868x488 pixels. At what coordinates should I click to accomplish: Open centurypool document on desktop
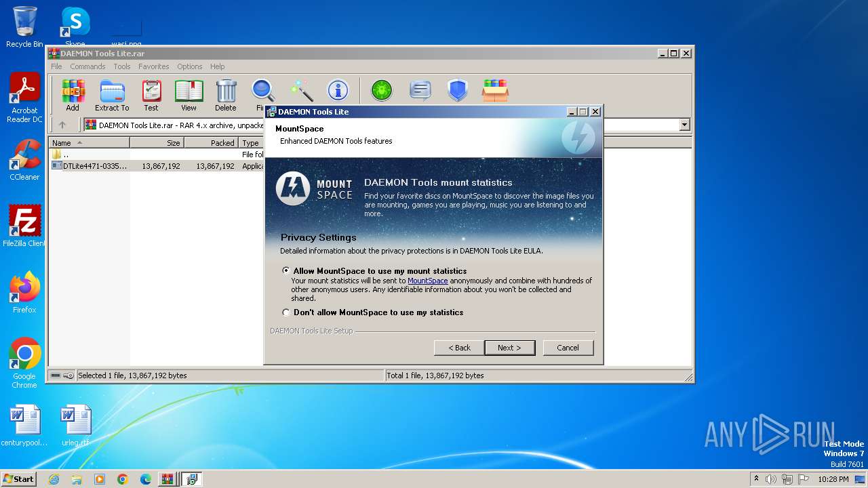(24, 426)
